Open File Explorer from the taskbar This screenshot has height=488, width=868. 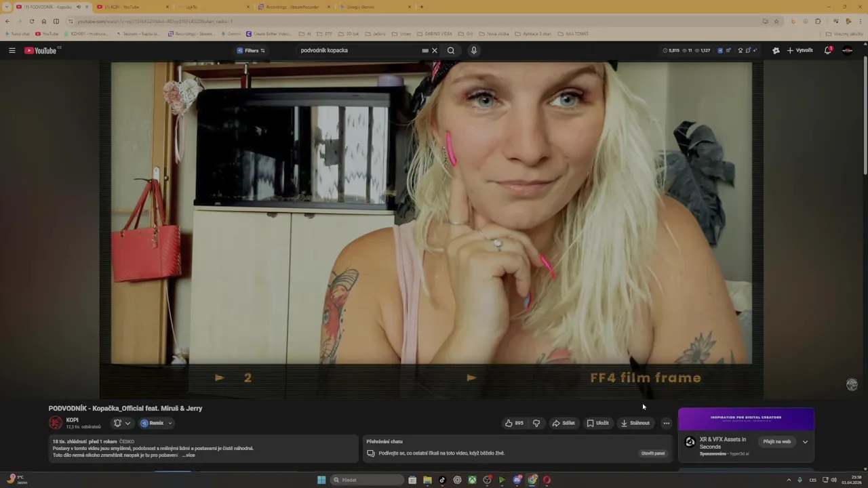pyautogui.click(x=427, y=480)
